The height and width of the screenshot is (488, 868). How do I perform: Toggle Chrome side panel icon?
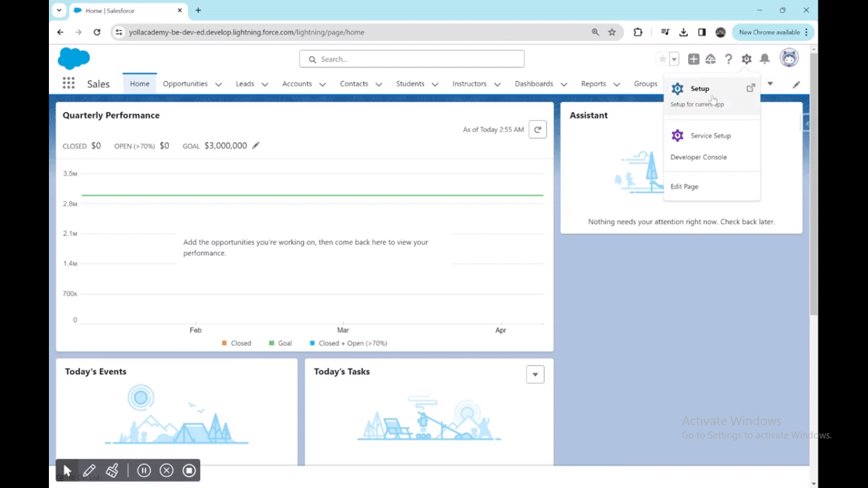[702, 32]
